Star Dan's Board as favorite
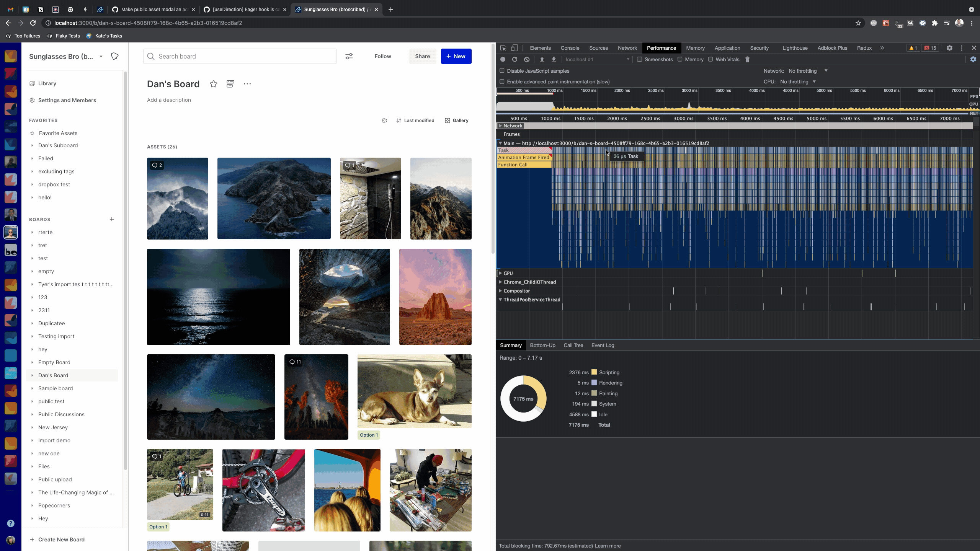 [x=214, y=84]
